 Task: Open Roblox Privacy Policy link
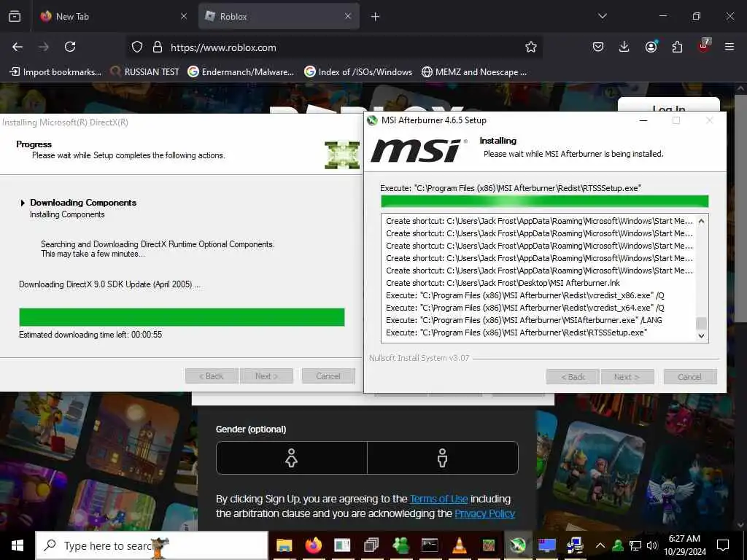pyautogui.click(x=484, y=513)
